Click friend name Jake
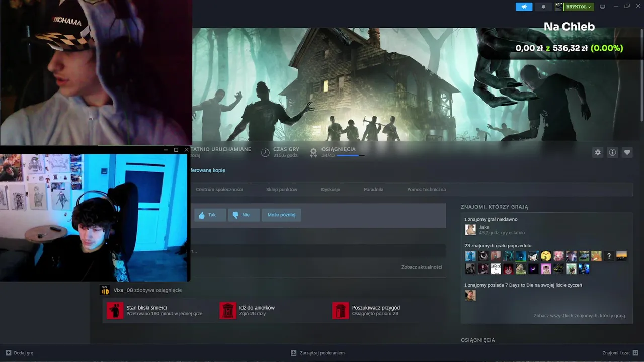644x362 pixels. (484, 227)
